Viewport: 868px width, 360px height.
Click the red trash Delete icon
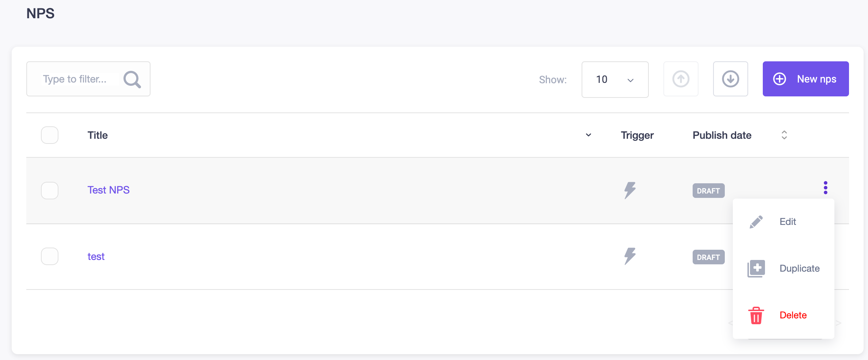[x=756, y=315]
